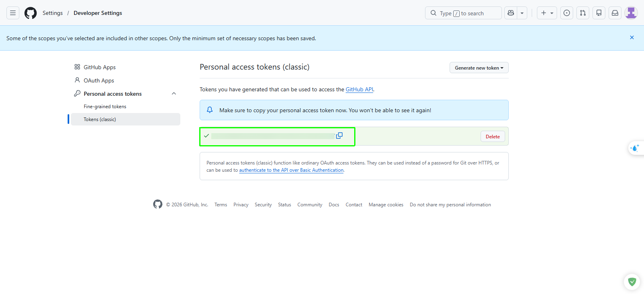
Task: Follow the GitHub API link
Action: click(x=359, y=89)
